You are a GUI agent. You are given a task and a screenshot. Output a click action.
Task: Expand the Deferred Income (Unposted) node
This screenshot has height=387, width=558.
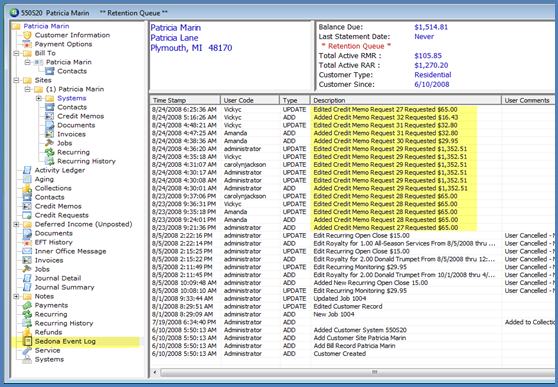pos(16,224)
